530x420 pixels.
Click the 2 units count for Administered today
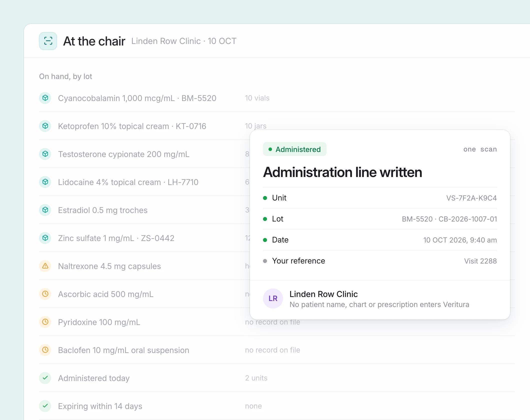[256, 378]
